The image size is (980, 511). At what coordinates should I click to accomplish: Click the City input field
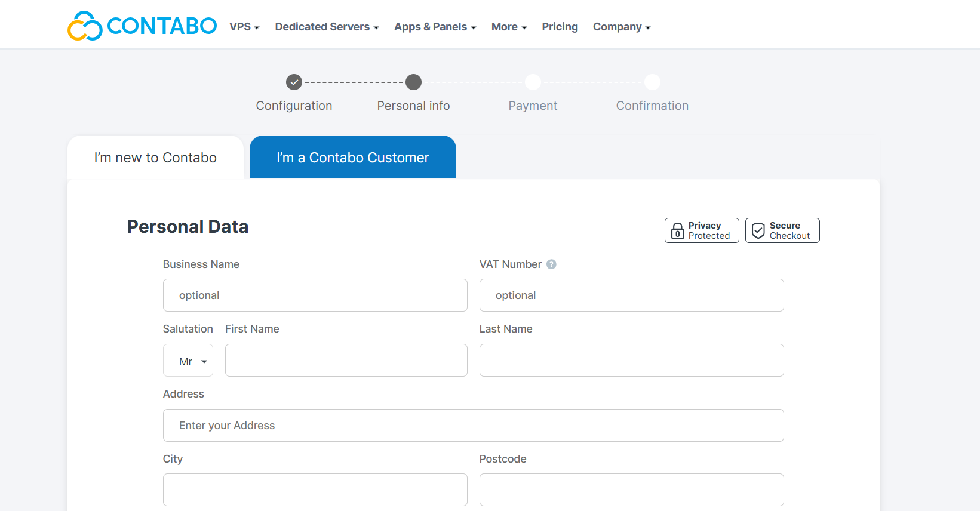click(315, 490)
